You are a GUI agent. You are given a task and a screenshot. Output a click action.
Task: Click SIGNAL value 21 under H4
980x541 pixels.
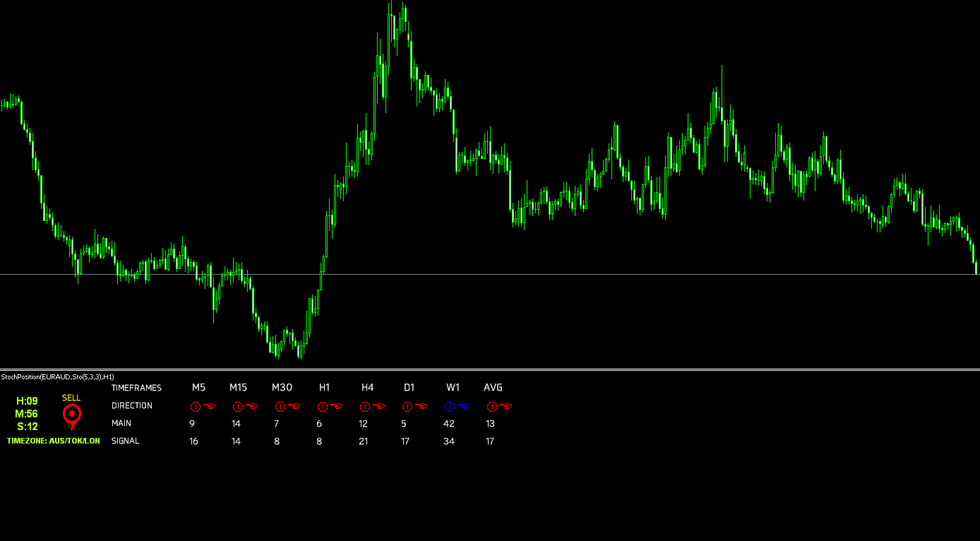click(363, 441)
